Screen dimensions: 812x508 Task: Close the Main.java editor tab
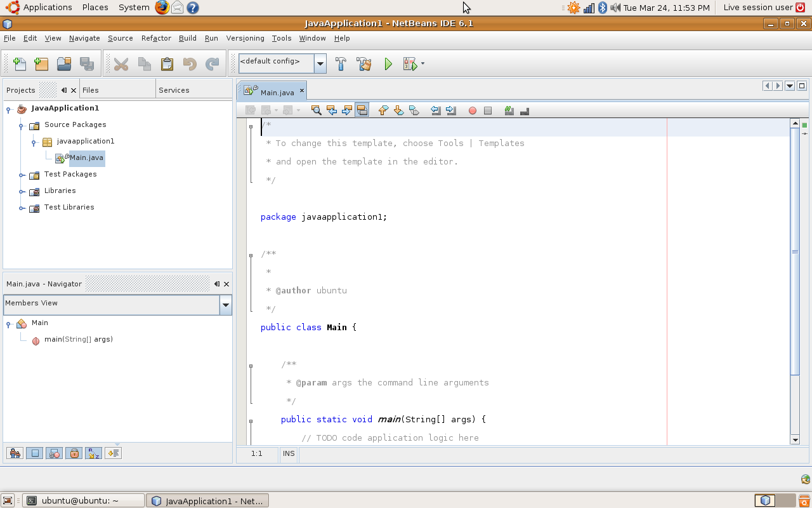click(302, 91)
